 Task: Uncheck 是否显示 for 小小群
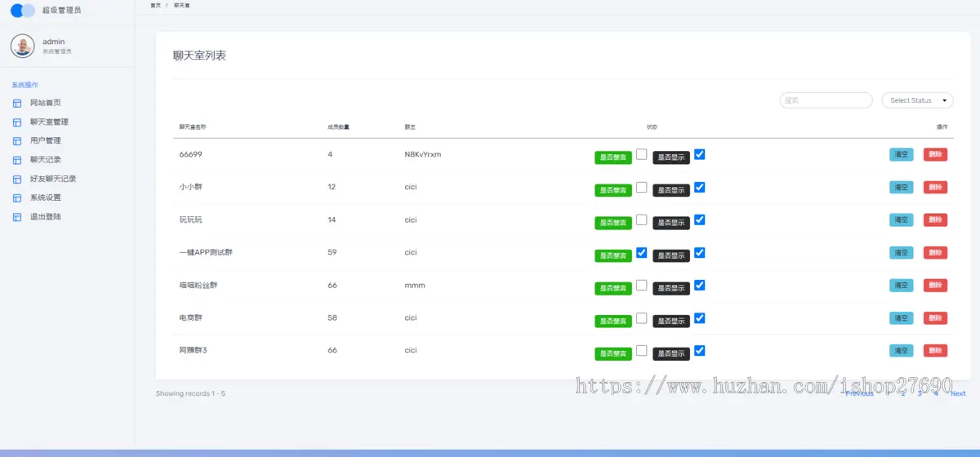pyautogui.click(x=699, y=187)
